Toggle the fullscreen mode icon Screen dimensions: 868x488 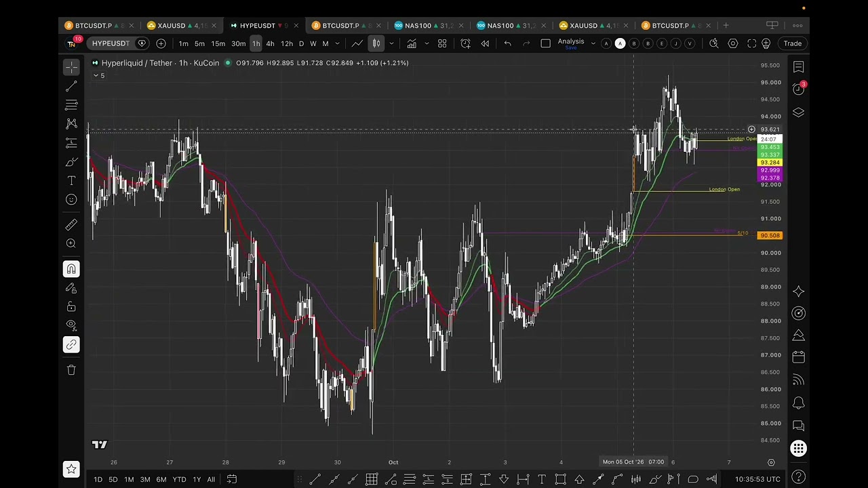coord(751,43)
